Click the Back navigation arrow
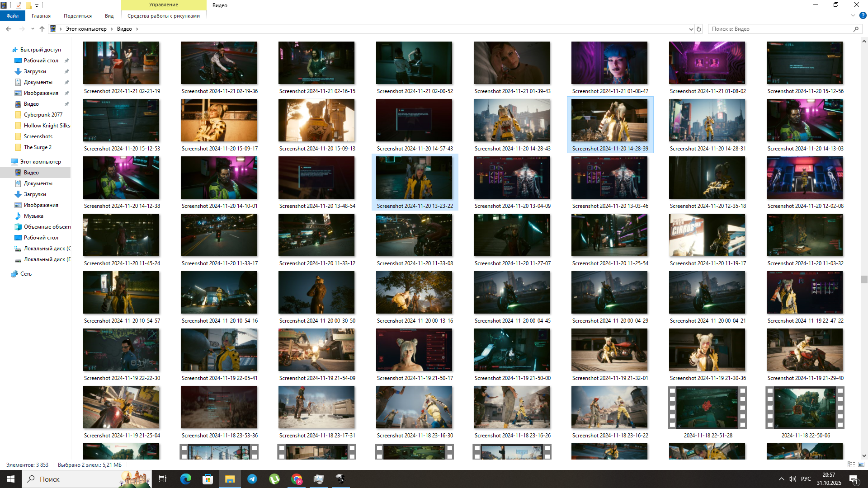Image resolution: width=868 pixels, height=488 pixels. [9, 29]
